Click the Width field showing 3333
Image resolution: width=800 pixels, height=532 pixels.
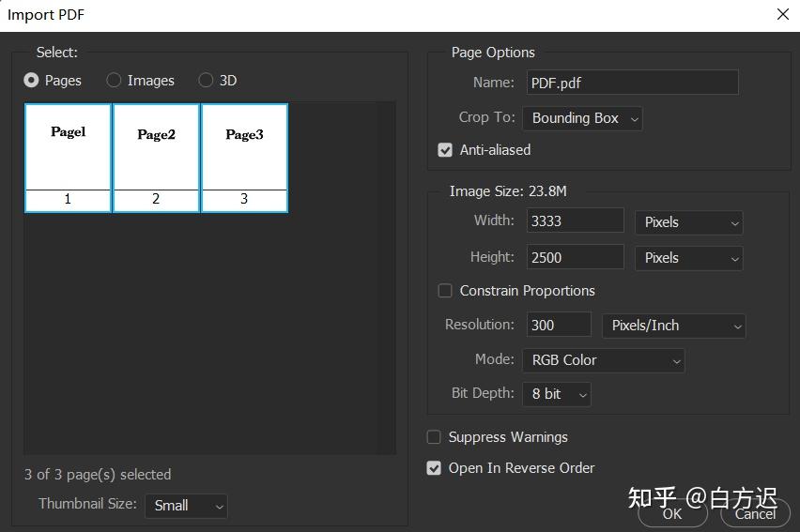pos(575,220)
